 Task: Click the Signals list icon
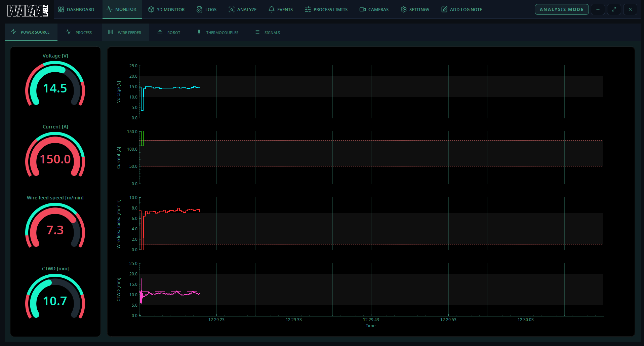pos(257,32)
